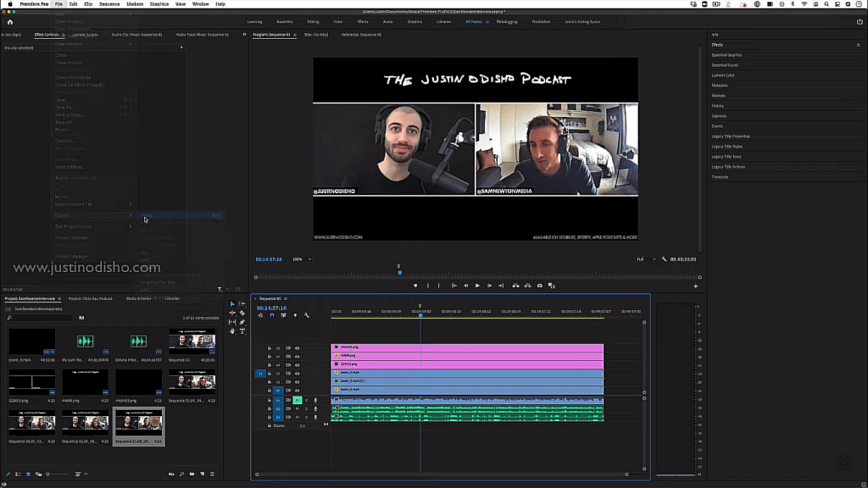Step forward one frame
868x488 pixels.
[489, 286]
